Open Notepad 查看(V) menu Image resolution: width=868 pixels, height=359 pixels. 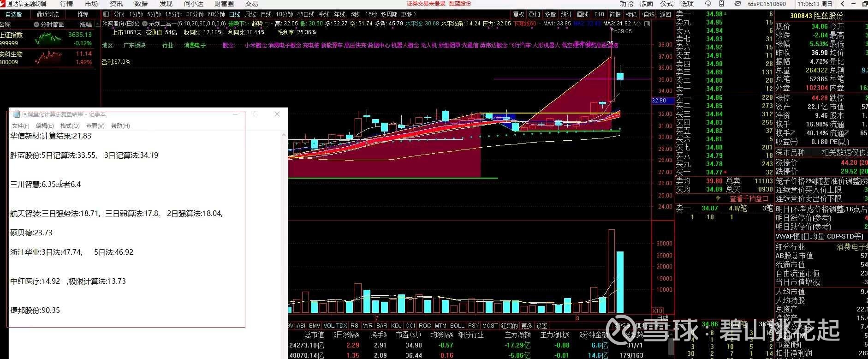[x=95, y=126]
